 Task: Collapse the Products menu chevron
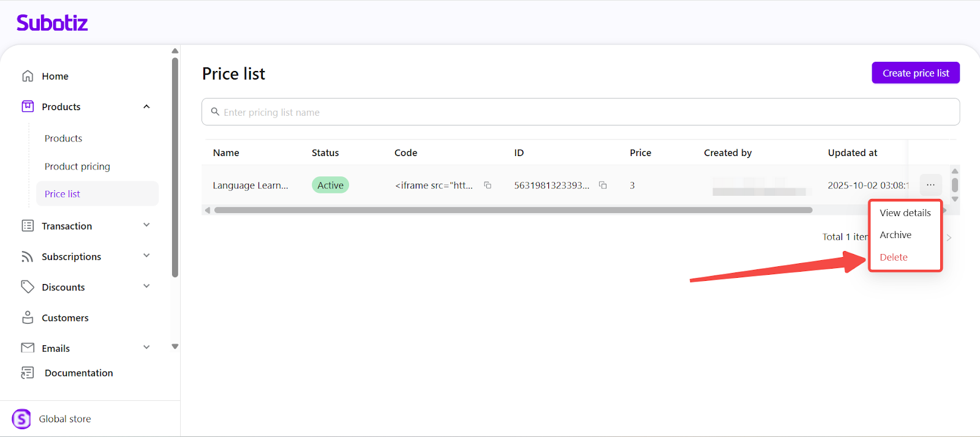146,106
